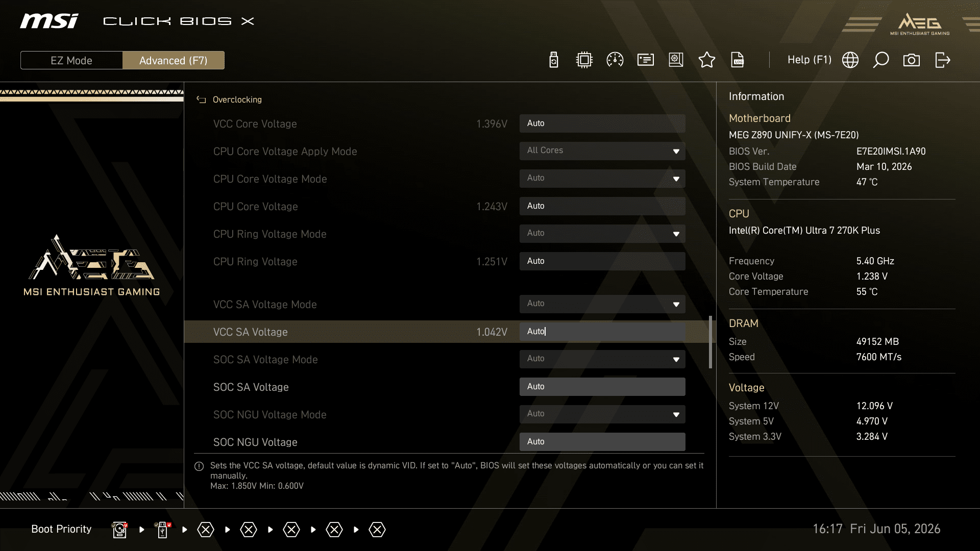Open the gear settings board icon
The height and width of the screenshot is (551, 980).
[x=676, y=60]
